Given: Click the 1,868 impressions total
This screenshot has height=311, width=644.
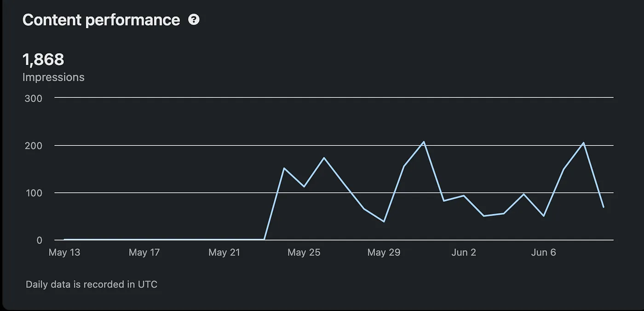Looking at the screenshot, I should tap(44, 59).
